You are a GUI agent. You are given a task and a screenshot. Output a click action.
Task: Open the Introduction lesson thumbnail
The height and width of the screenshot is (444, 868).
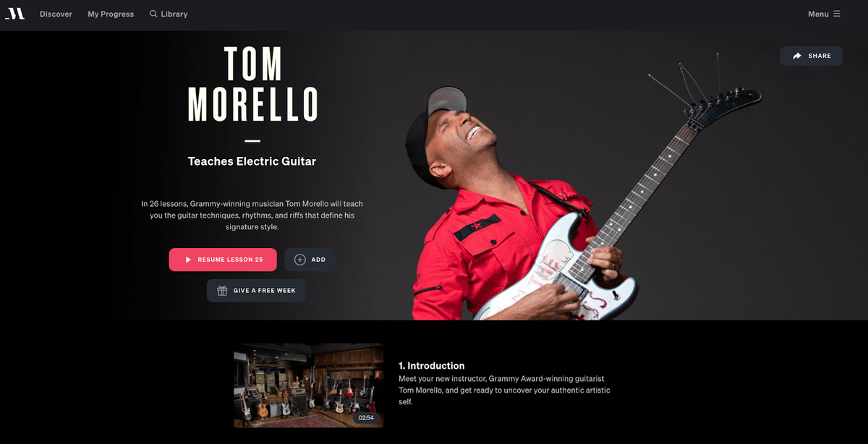pyautogui.click(x=308, y=385)
